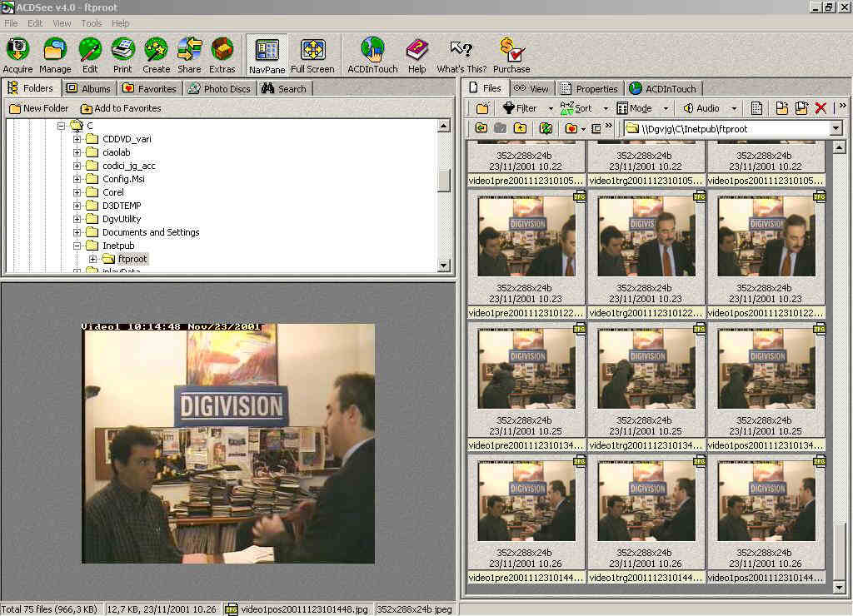The height and width of the screenshot is (616, 853).
Task: Switch to the Photo Discs tab
Action: (219, 88)
